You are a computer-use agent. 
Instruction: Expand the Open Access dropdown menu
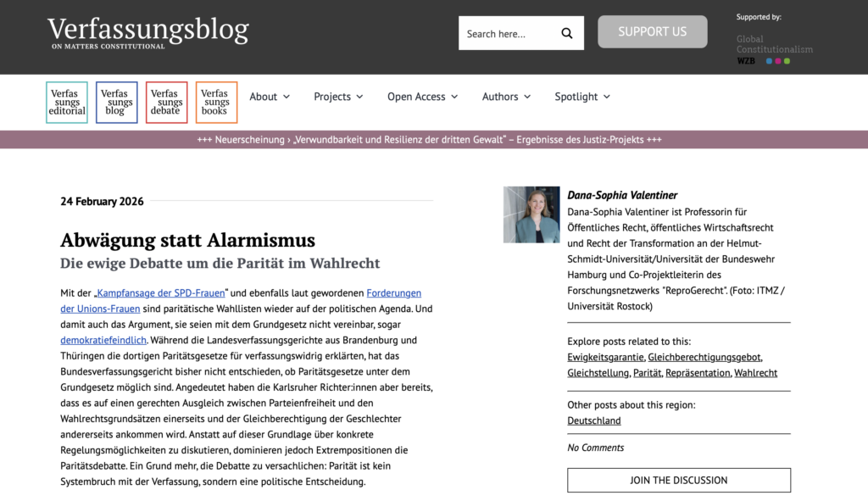(x=422, y=97)
